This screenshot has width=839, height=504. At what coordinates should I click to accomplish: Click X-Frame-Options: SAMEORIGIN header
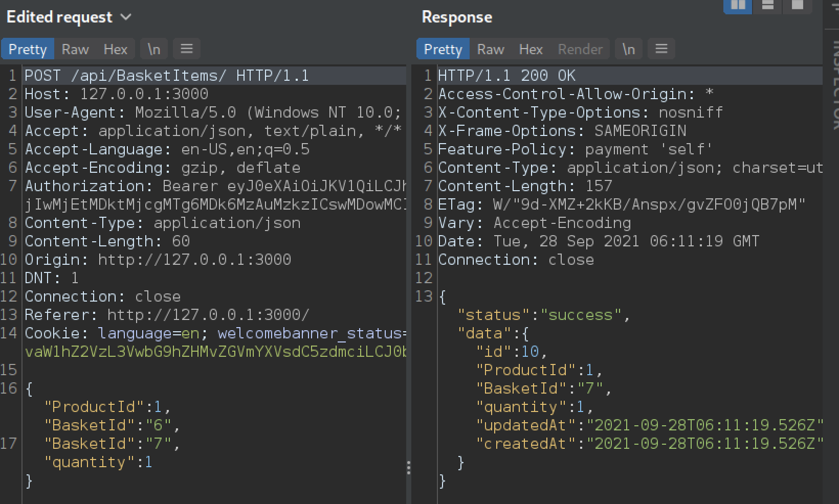click(562, 131)
